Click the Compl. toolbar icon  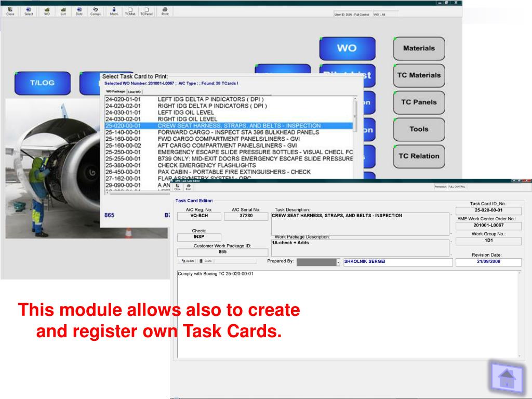tap(96, 11)
